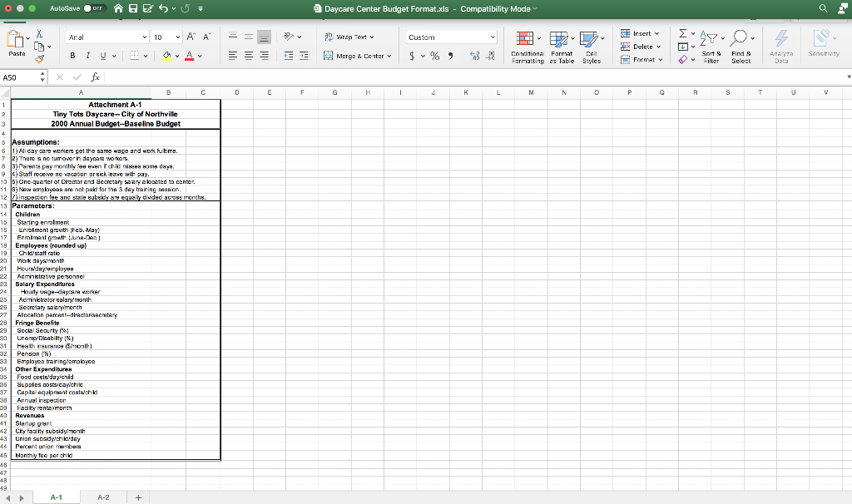Select column D header
This screenshot has width=852, height=504.
tap(237, 92)
